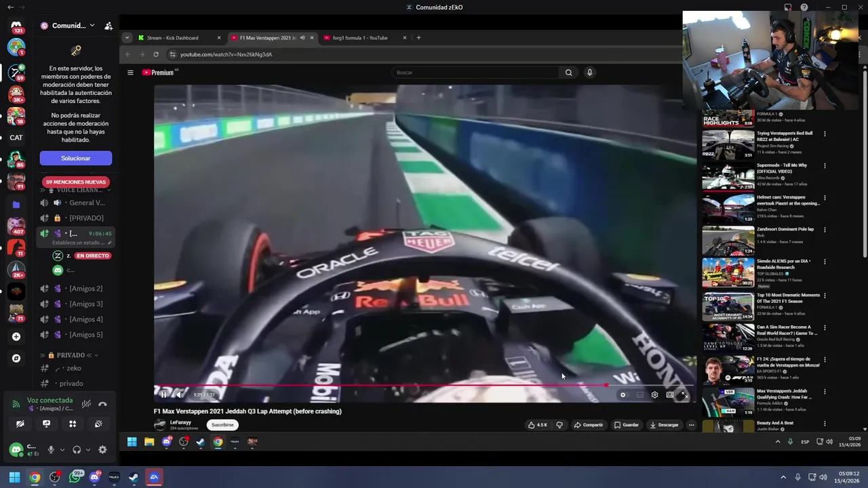Join the [Amigos 5] voice channel
Viewport: 868px width, 488px height.
[76, 335]
